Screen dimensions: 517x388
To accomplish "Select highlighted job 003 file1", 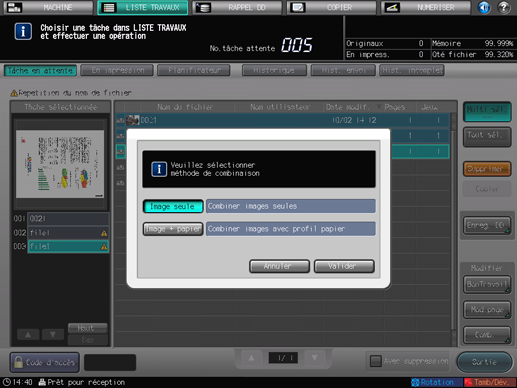I will point(68,247).
